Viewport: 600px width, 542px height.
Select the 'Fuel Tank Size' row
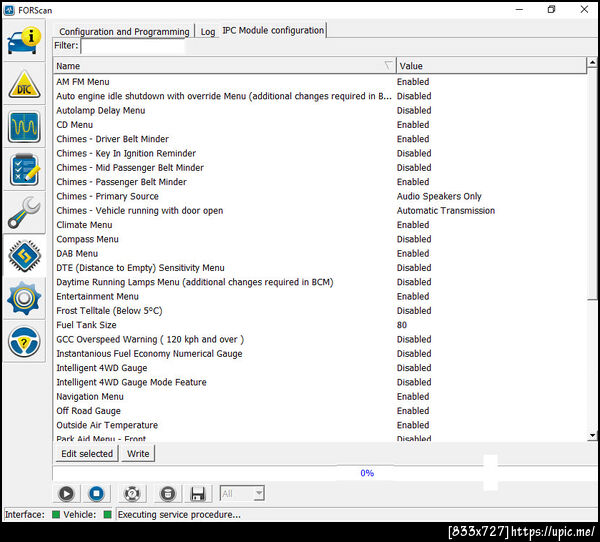[320, 325]
